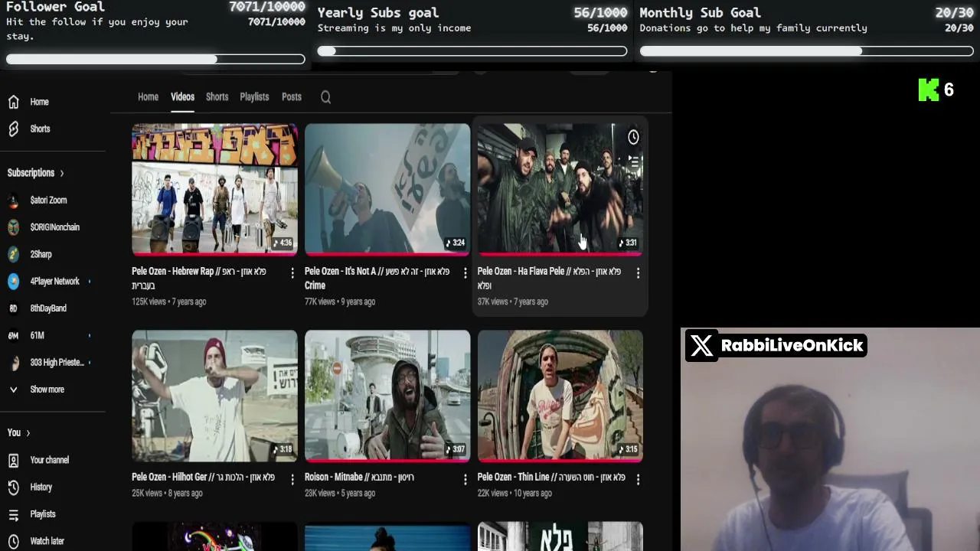Click the 23K views 5 years ago text
This screenshot has height=551, width=980.
pyautogui.click(x=340, y=493)
